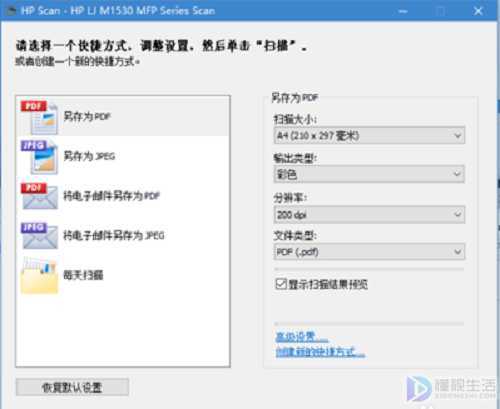Open the 高级设置 link
The width and height of the screenshot is (500, 409).
point(302,337)
